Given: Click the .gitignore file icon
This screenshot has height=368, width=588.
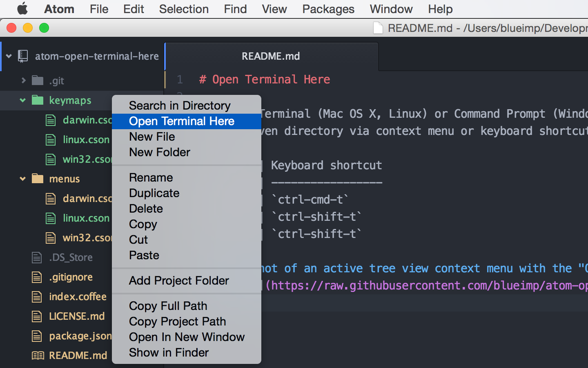Looking at the screenshot, I should pyautogui.click(x=37, y=277).
